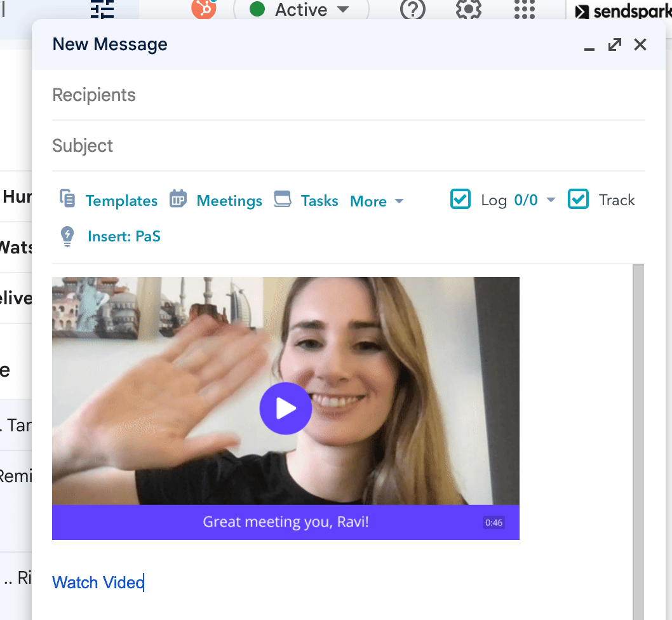Screen dimensions: 672x620
Task: Click the Great meeting you, Ravi! banner
Action: (285, 522)
